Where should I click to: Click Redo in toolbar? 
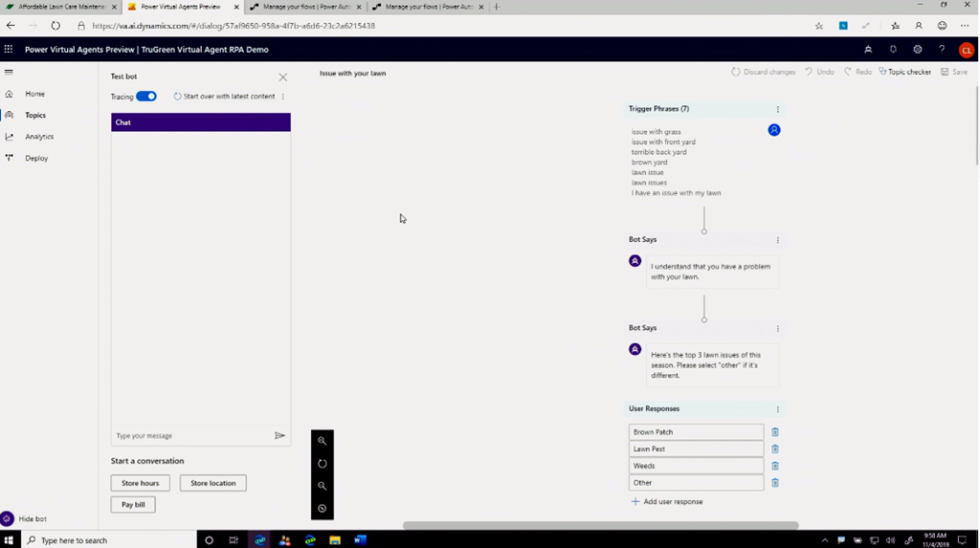857,72
